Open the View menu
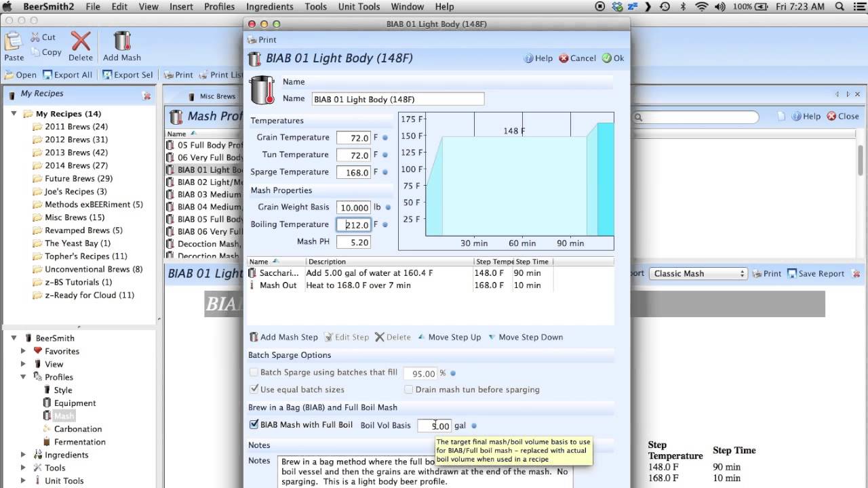Viewport: 868px width, 488px height. point(149,7)
